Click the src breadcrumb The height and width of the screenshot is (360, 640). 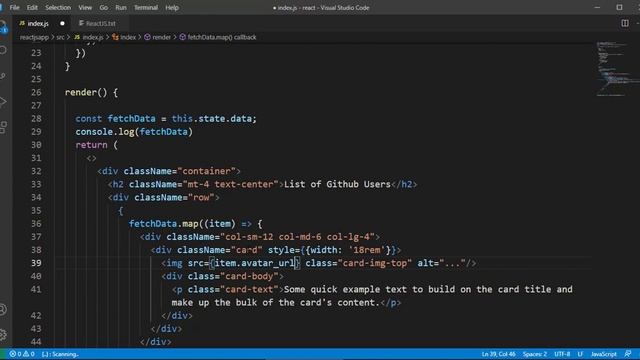tap(60, 37)
